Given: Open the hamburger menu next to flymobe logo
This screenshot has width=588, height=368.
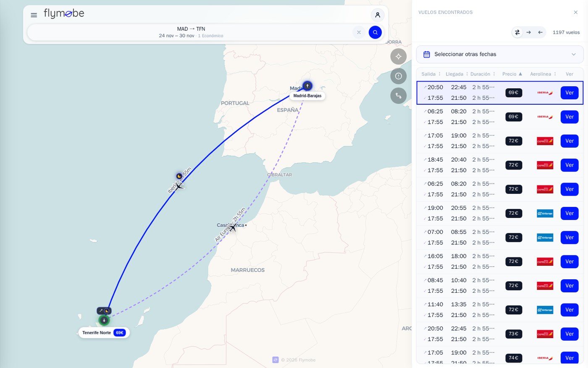Looking at the screenshot, I should tap(34, 15).
